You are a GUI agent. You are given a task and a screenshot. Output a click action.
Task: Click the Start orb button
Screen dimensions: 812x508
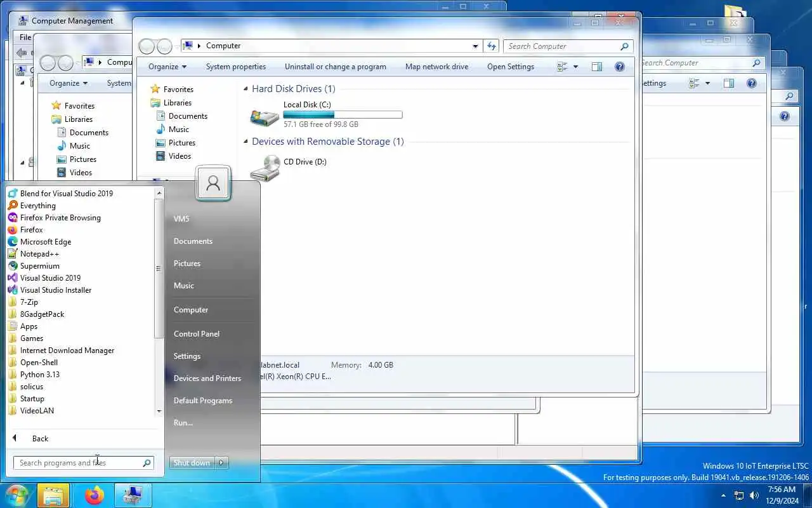coord(16,495)
